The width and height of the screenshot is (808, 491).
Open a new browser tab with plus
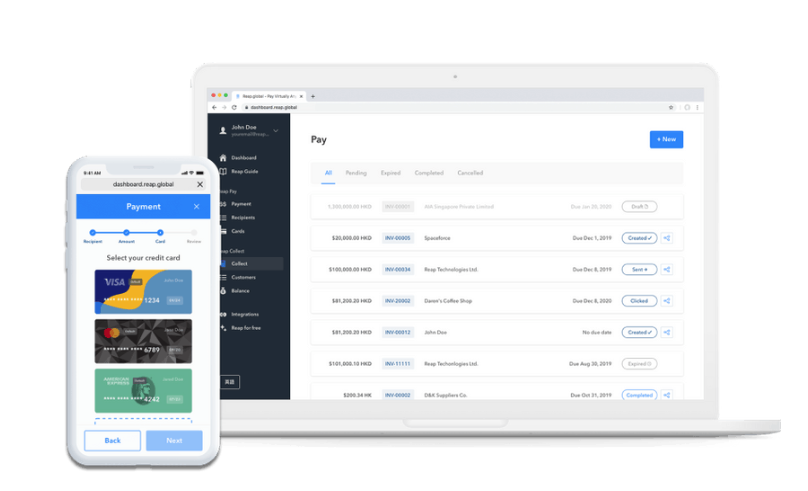coord(313,96)
